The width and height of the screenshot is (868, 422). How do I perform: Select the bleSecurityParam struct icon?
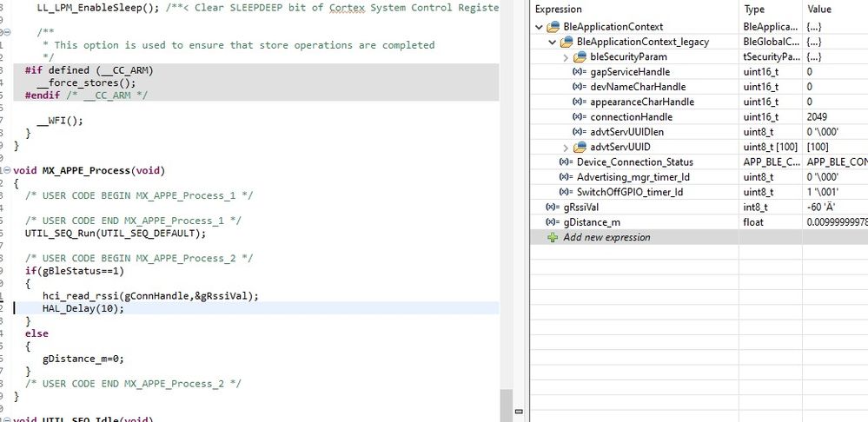pos(580,57)
